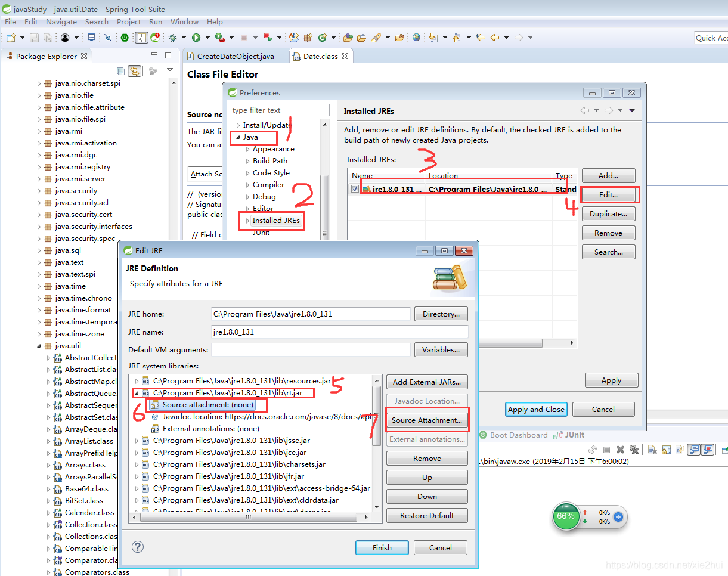This screenshot has height=576, width=728.
Task: Collapse the rt.jar library node
Action: click(137, 393)
